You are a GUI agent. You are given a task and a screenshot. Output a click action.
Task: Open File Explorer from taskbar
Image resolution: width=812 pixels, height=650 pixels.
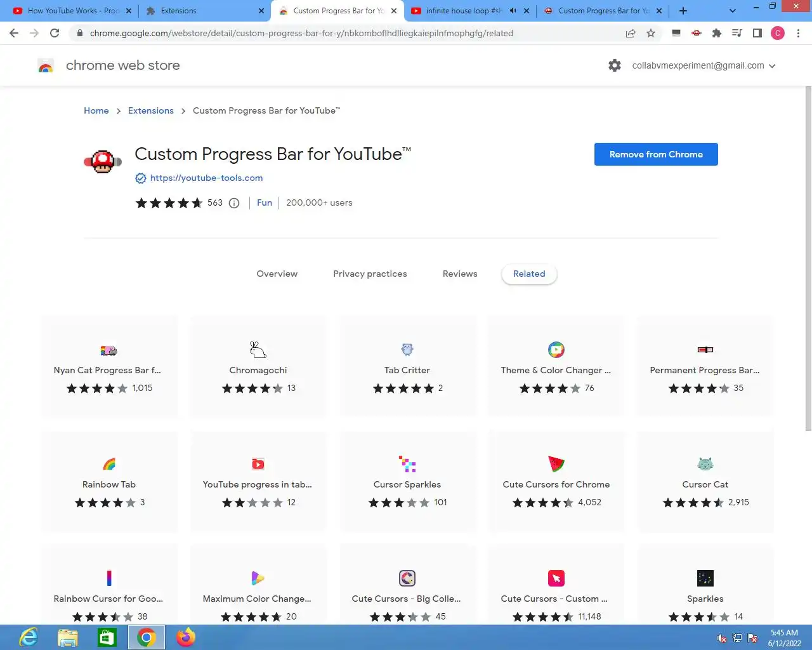68,637
